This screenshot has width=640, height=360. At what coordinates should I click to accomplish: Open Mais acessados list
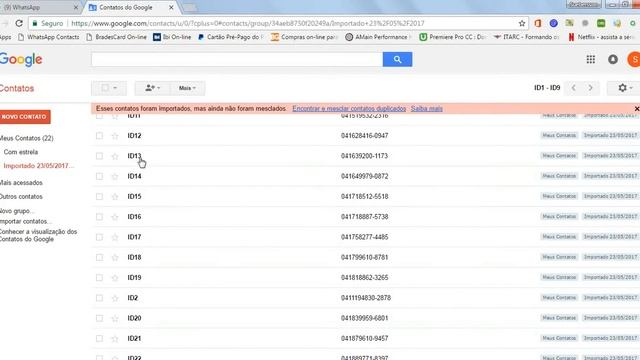[x=21, y=182]
